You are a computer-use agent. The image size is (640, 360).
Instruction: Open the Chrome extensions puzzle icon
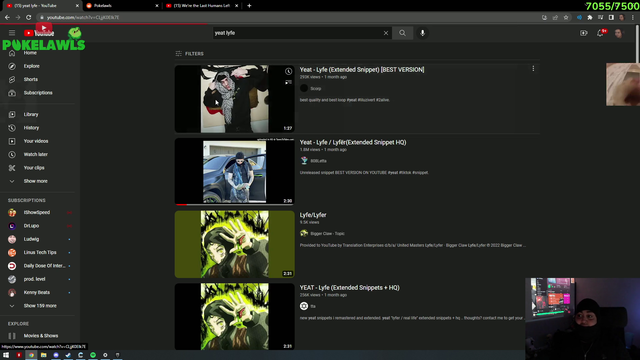pyautogui.click(x=590, y=18)
